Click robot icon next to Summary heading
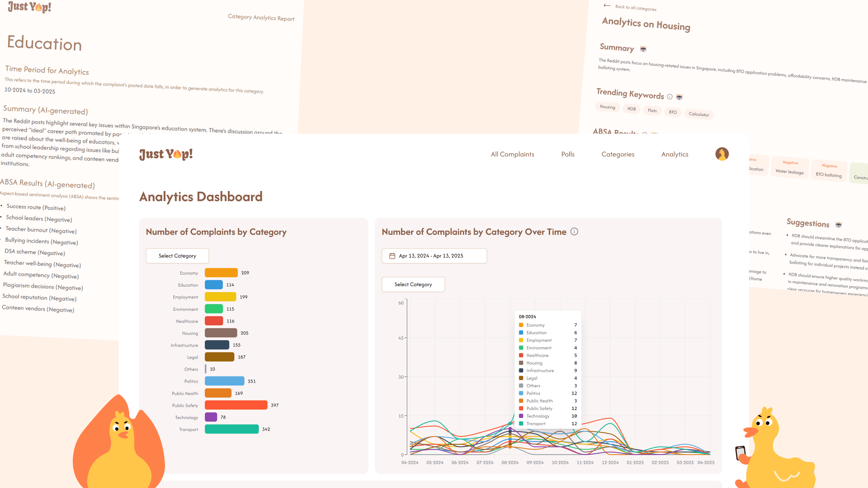 click(643, 49)
